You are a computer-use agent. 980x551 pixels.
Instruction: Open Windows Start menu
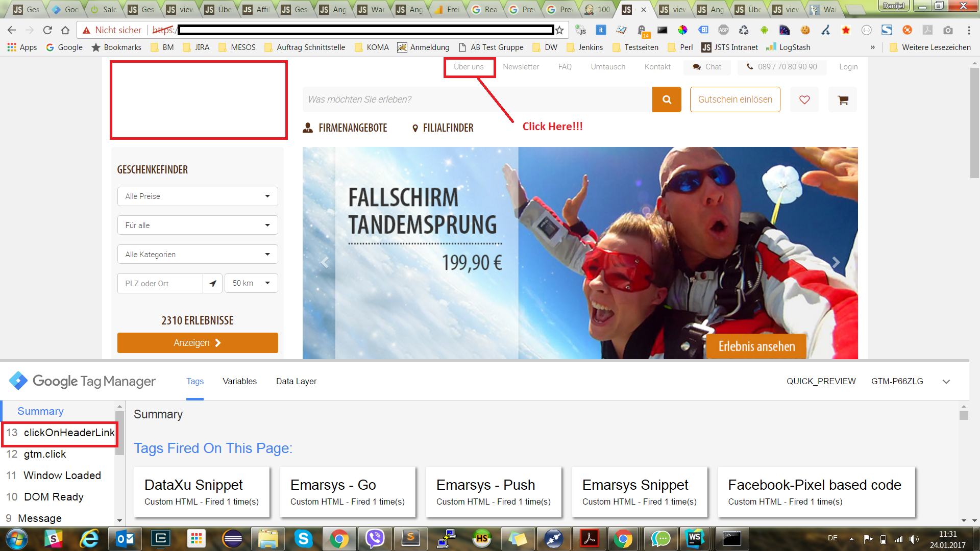pos(17,539)
